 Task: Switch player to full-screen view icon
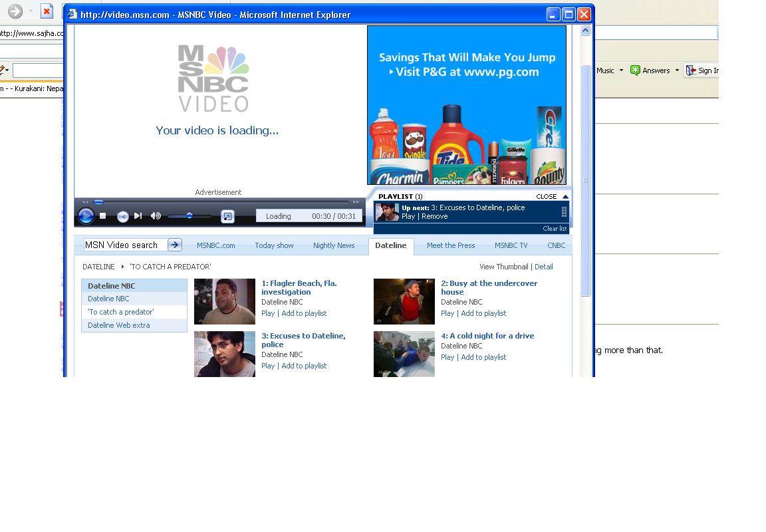227,216
